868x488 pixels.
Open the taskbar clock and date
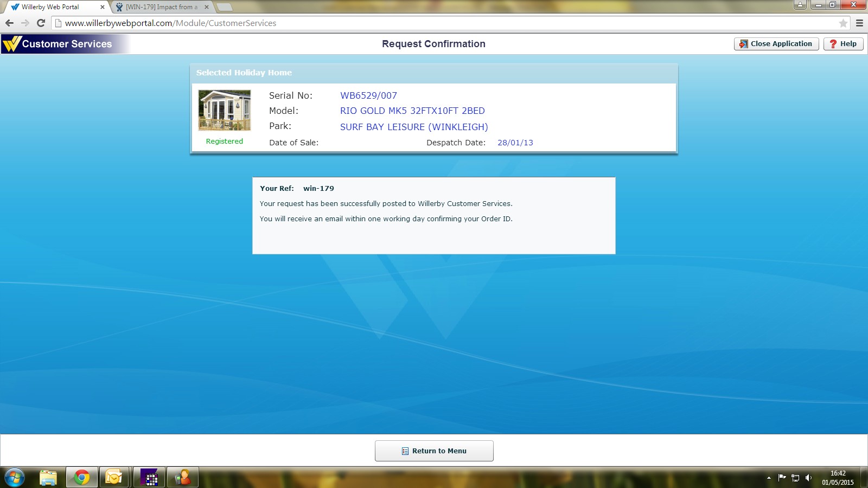pos(838,478)
